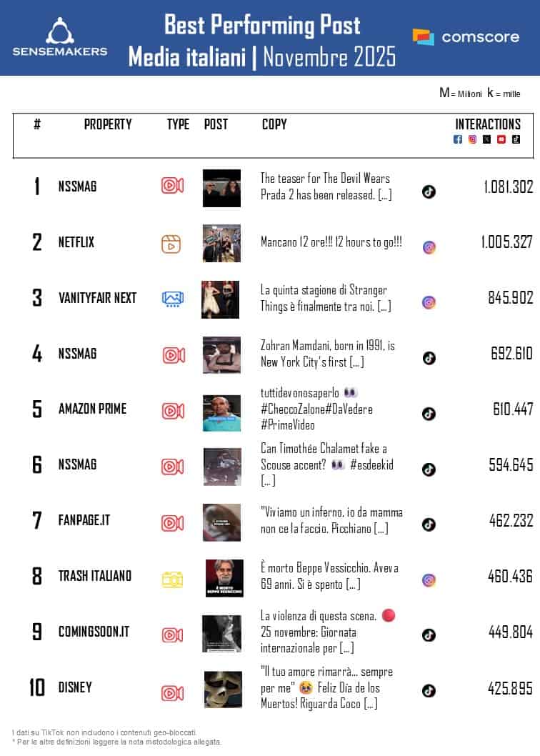Click the Facebook icon under INTERACTIONS
Screen dimensions: 540x756
pyautogui.click(x=458, y=139)
